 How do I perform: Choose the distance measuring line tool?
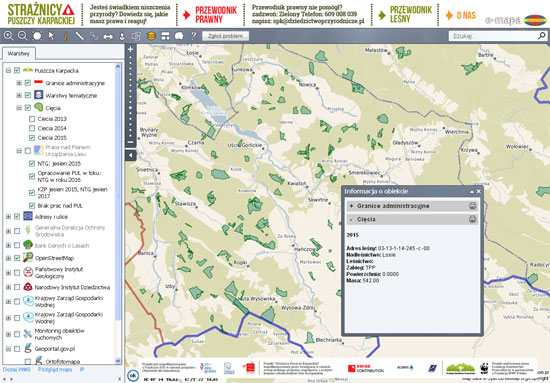pyautogui.click(x=80, y=36)
